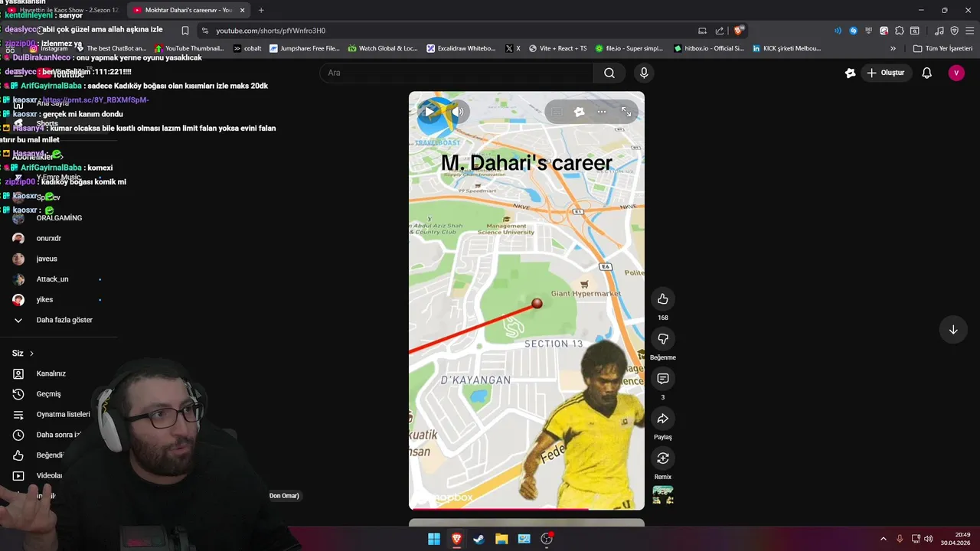Open Oluştur create menu

[886, 73]
